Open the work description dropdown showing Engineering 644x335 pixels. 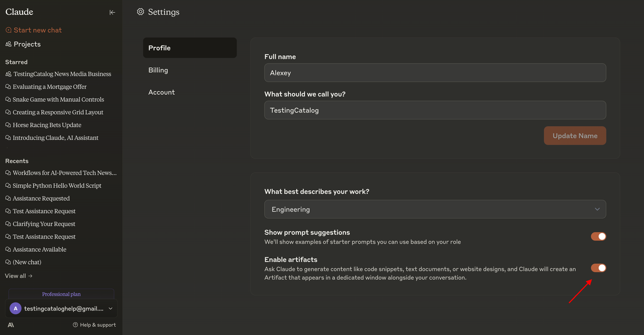click(x=435, y=209)
